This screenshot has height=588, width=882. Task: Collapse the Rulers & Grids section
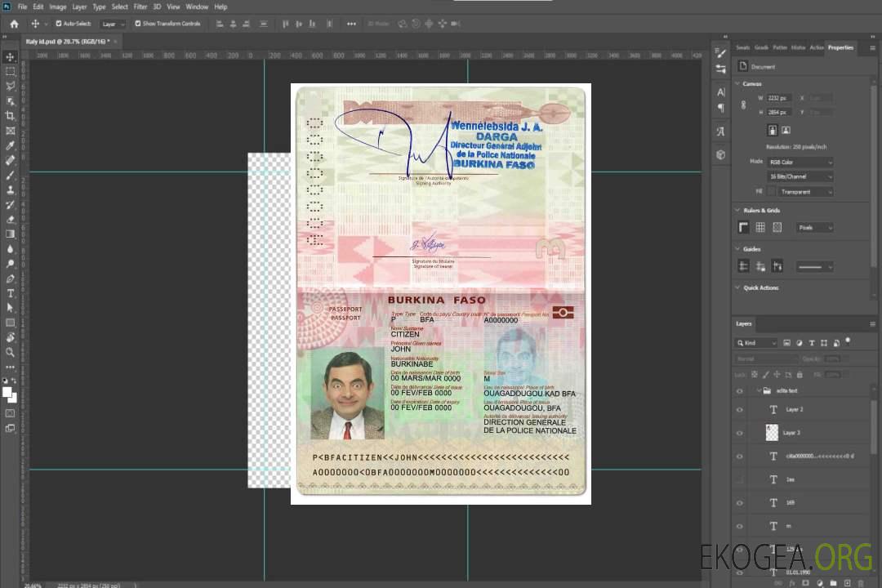click(737, 211)
